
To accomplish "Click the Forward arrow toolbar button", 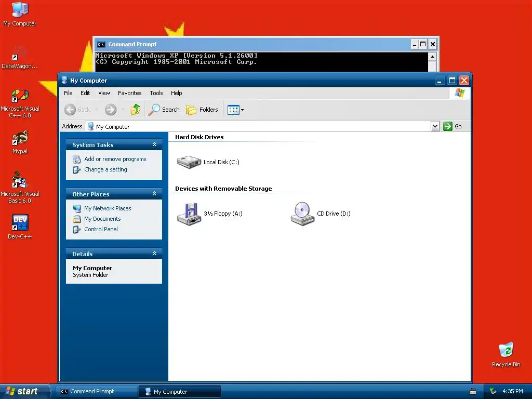I will point(111,110).
